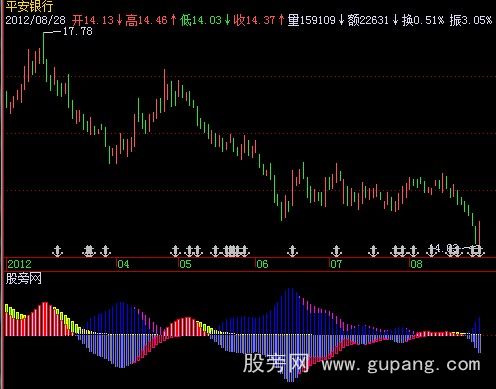Click the amplitude 振3.05% value
This screenshot has width=496, height=389.
(471, 20)
